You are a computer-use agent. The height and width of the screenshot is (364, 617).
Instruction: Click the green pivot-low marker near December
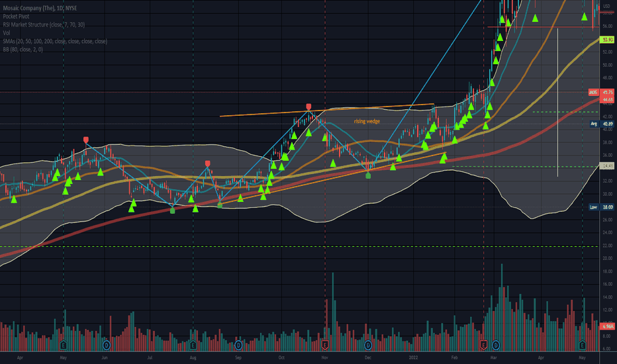[368, 175]
